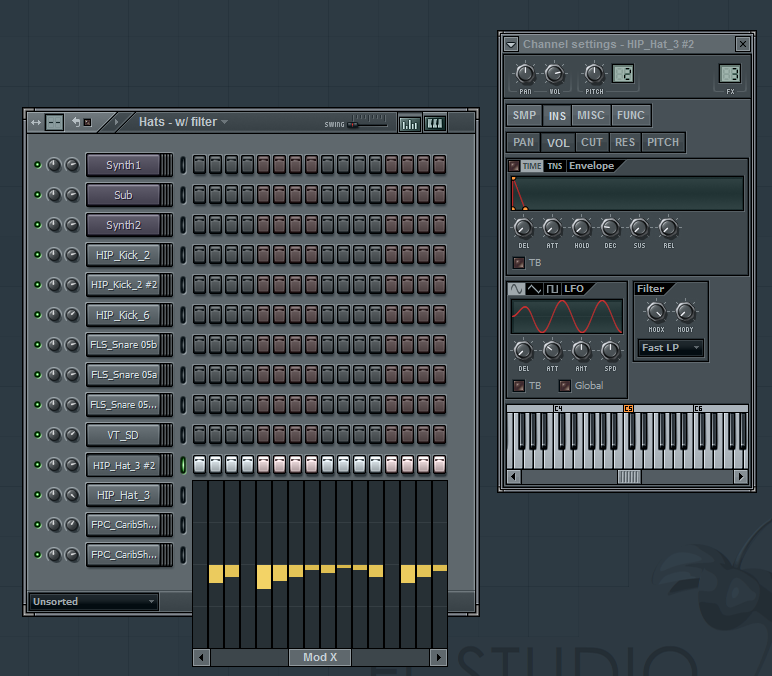The width and height of the screenshot is (772, 676).
Task: Click the FLS_Snare 05b channel button
Action: pos(123,345)
